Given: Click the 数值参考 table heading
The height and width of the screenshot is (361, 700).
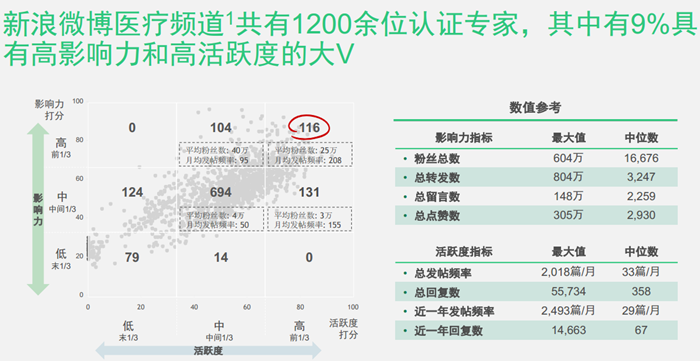Looking at the screenshot, I should pyautogui.click(x=535, y=108).
